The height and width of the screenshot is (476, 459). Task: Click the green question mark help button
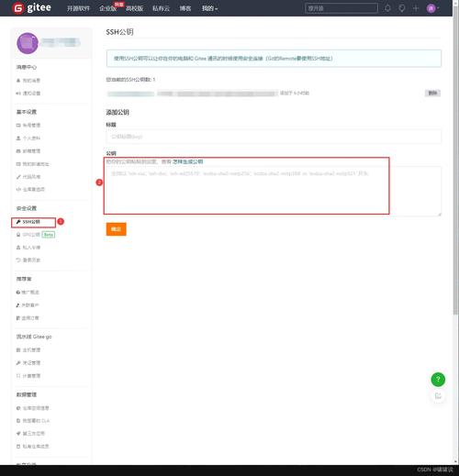(x=438, y=380)
